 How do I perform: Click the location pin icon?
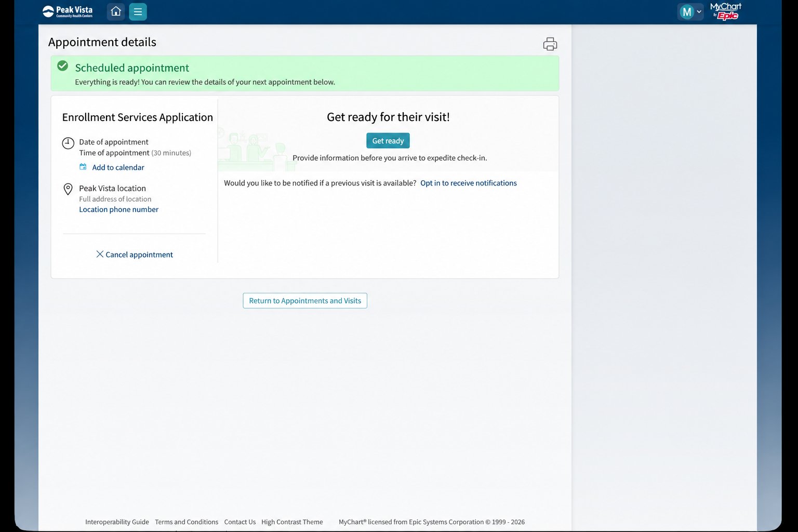point(68,189)
